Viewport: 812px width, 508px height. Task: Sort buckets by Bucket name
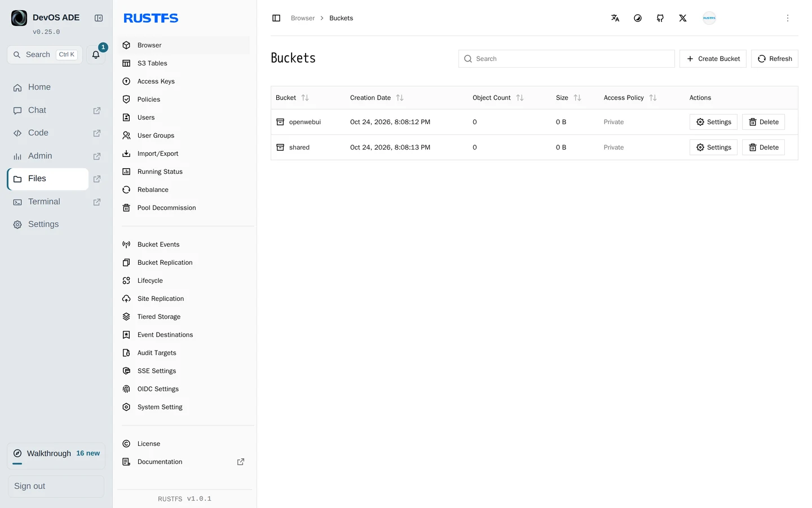coord(305,98)
